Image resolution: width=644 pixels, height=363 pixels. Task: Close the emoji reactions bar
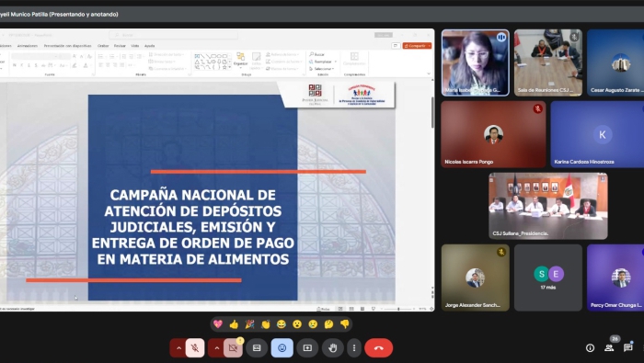282,347
